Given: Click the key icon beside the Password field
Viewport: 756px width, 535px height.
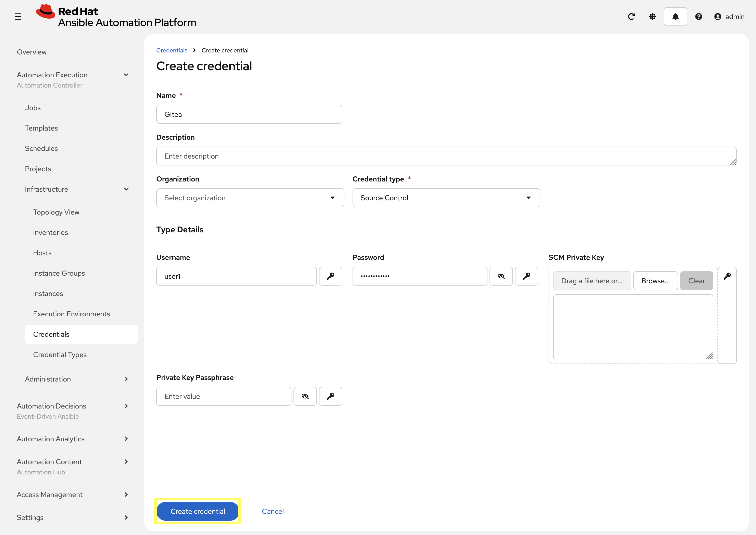Looking at the screenshot, I should coord(526,276).
